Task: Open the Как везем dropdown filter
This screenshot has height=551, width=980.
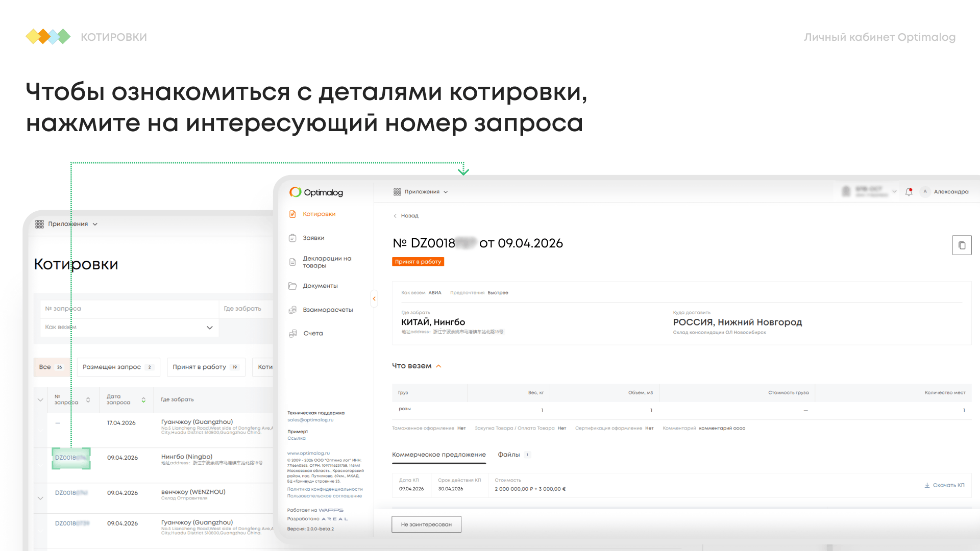Action: click(x=129, y=328)
